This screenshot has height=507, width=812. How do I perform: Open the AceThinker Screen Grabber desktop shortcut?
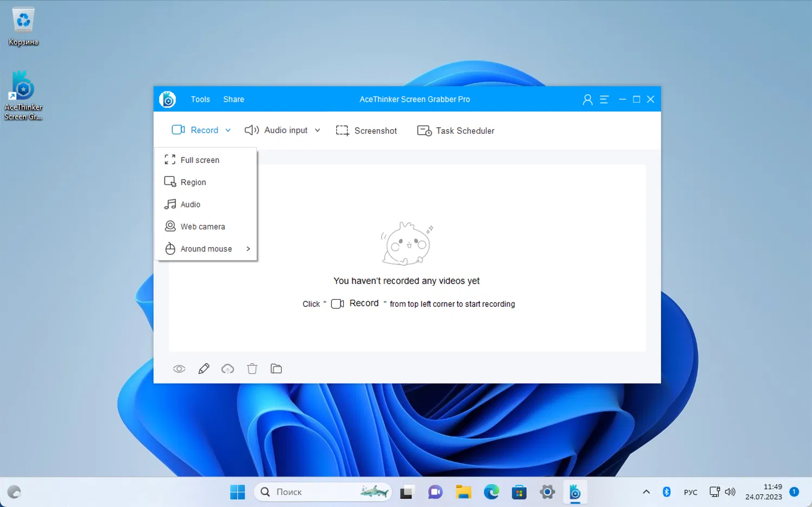click(x=23, y=96)
